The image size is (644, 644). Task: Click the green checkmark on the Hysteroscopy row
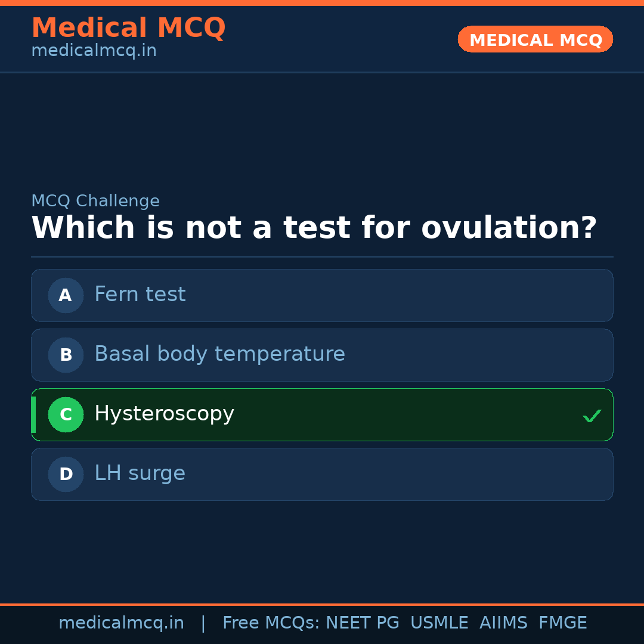click(x=592, y=415)
